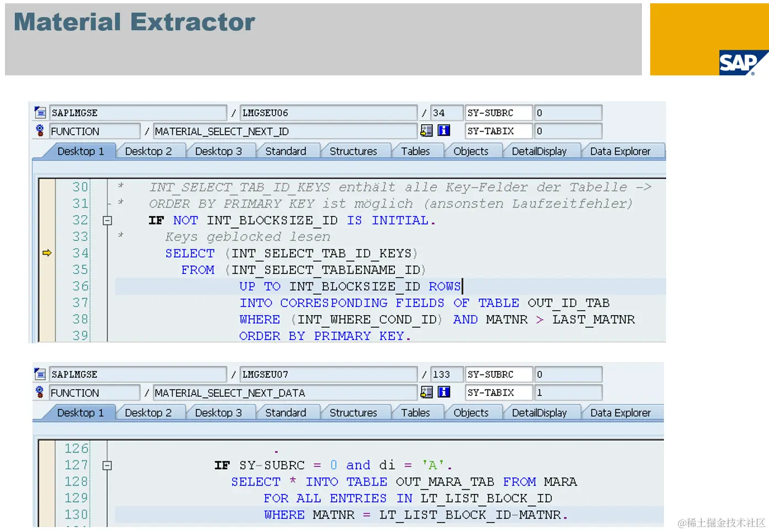This screenshot has height=532, width=769.
Task: Click the SAPLMGSE program field above FUNCTION / MATERIAL_SELECT_NEXT_ID
Action: point(138,113)
